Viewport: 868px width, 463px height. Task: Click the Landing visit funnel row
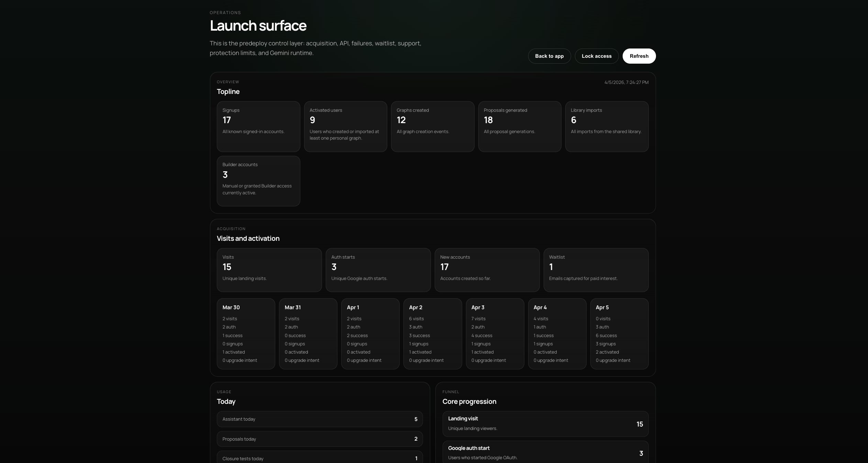(545, 424)
